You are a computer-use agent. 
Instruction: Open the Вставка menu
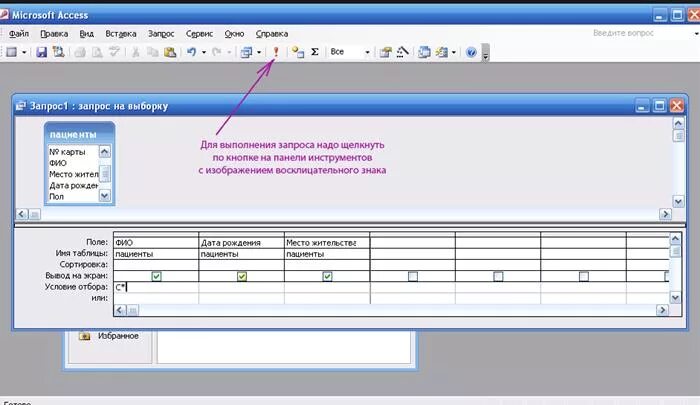(121, 33)
